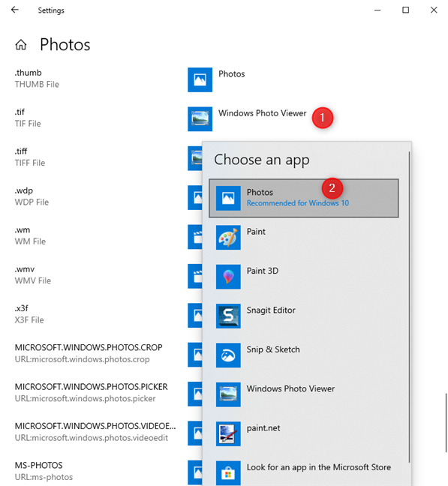Close the Settings window
448x486 pixels.
(434, 10)
